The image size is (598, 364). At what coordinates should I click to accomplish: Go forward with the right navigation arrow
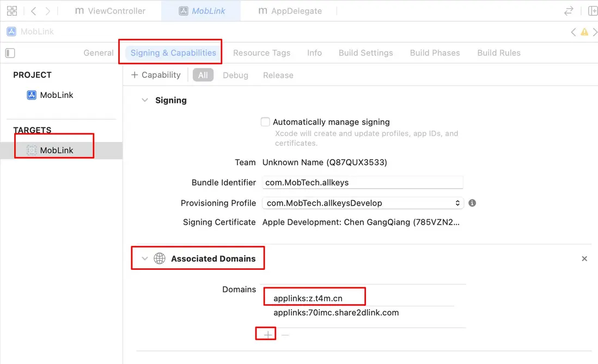(x=48, y=11)
